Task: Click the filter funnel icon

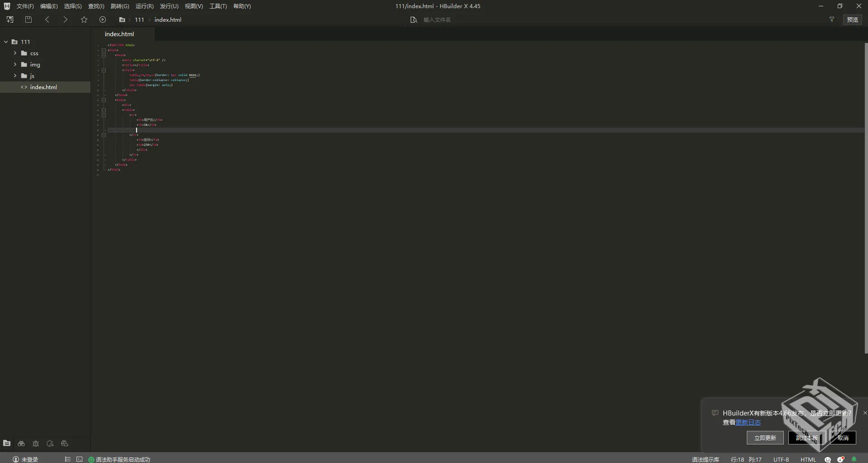Action: (831, 19)
